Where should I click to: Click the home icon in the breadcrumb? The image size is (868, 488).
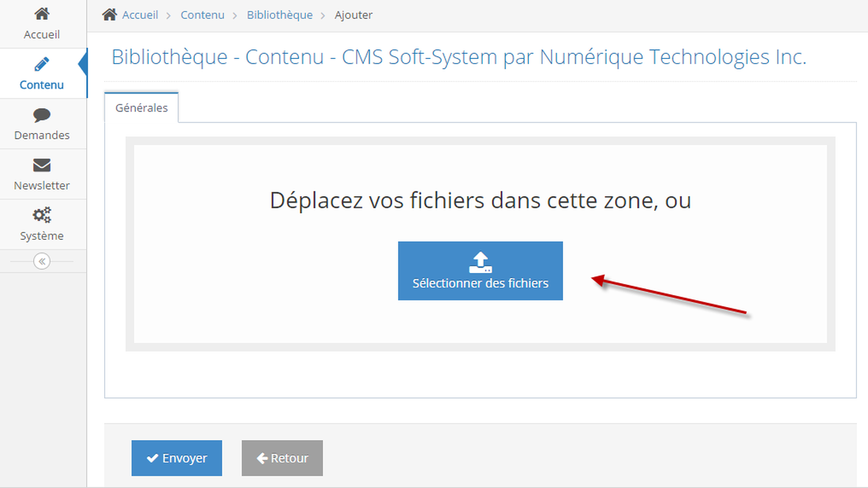coord(109,14)
